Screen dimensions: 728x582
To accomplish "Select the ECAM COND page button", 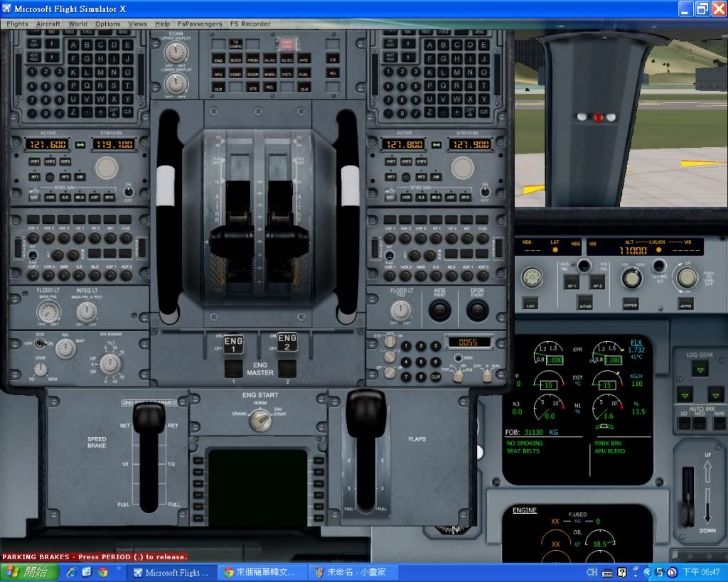I will tap(235, 74).
